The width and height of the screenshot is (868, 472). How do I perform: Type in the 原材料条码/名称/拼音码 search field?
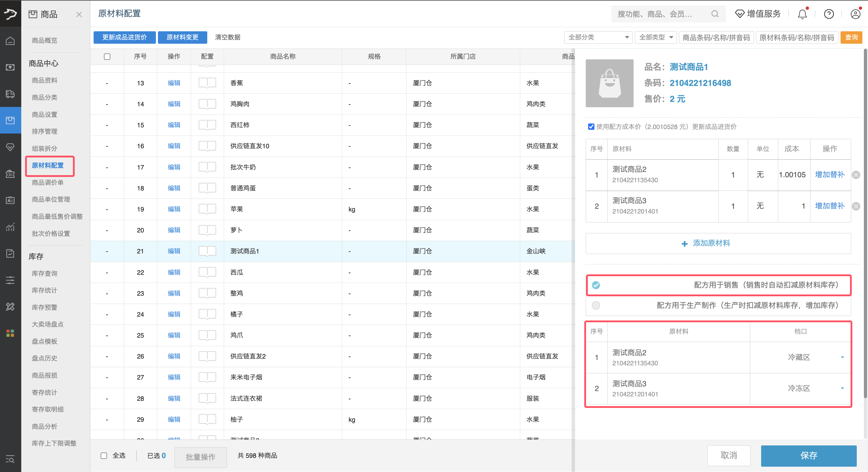click(797, 37)
